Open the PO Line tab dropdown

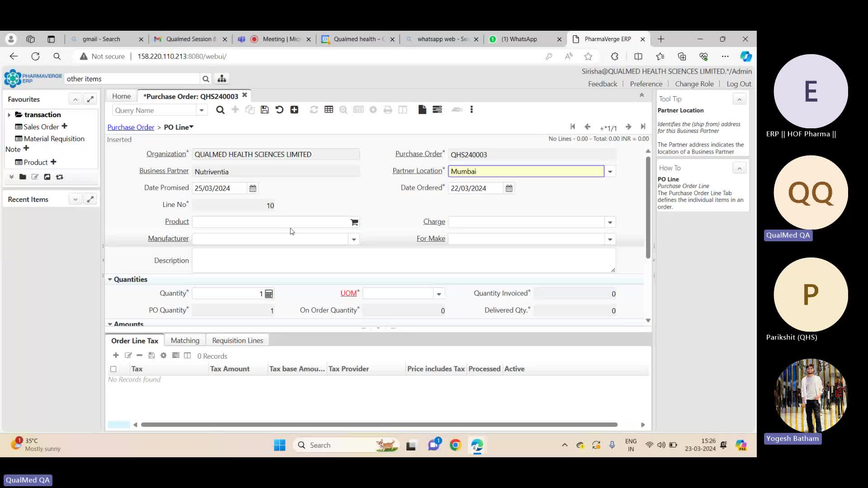pos(192,127)
